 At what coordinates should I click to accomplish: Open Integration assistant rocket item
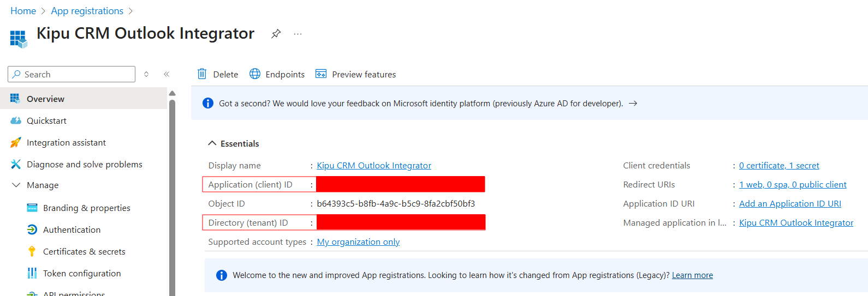tap(66, 143)
